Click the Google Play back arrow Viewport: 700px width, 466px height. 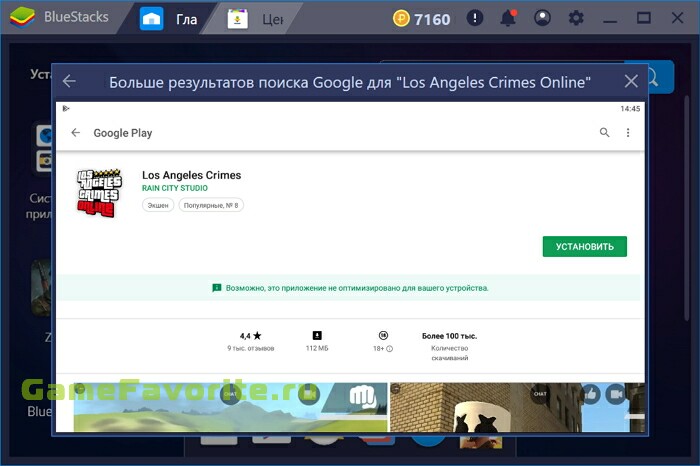75,133
